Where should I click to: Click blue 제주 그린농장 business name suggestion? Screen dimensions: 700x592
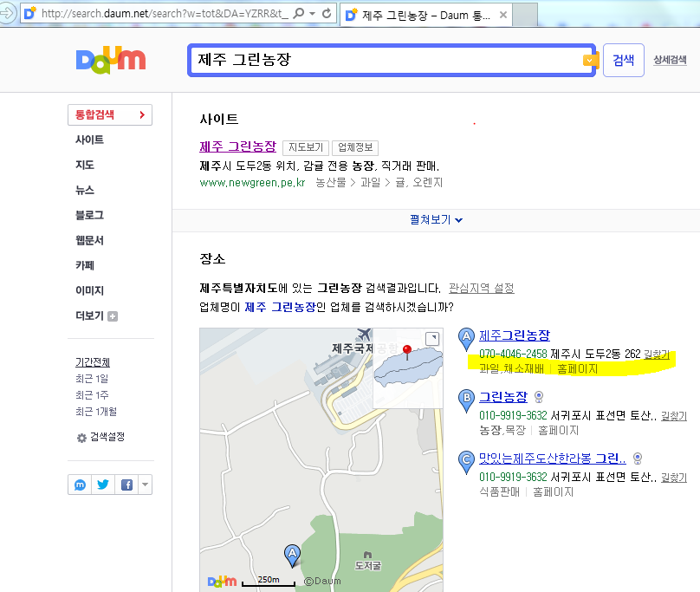point(280,307)
